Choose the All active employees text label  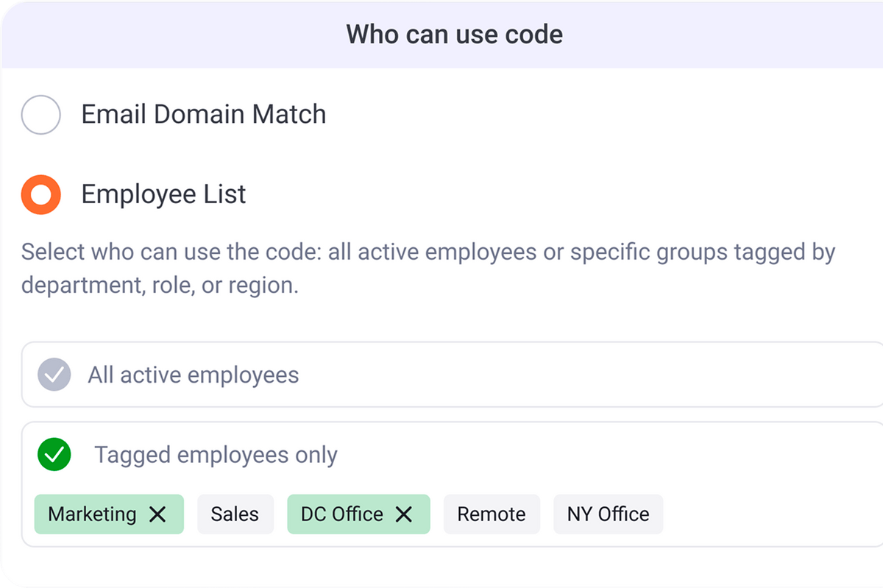(193, 375)
